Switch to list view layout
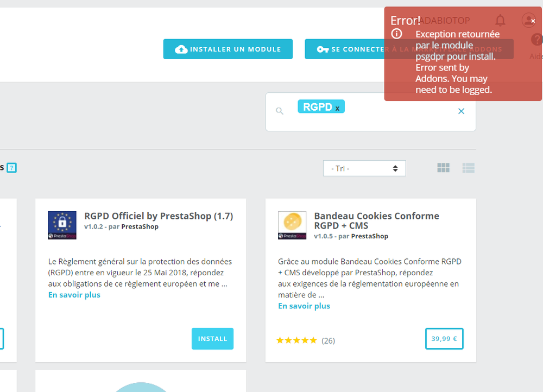The height and width of the screenshot is (392, 543). [468, 168]
